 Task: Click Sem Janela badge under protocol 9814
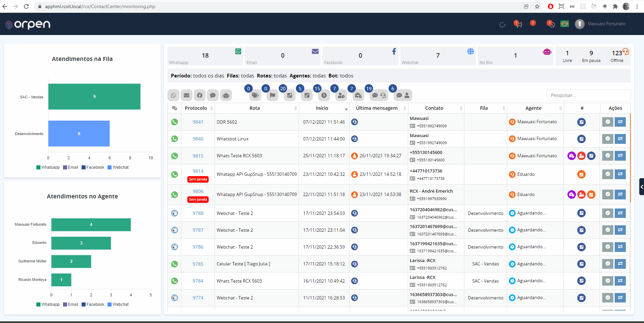(198, 180)
